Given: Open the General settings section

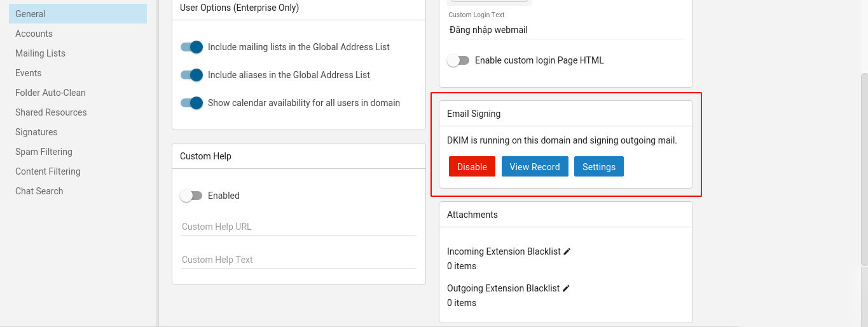Looking at the screenshot, I should tap(31, 14).
